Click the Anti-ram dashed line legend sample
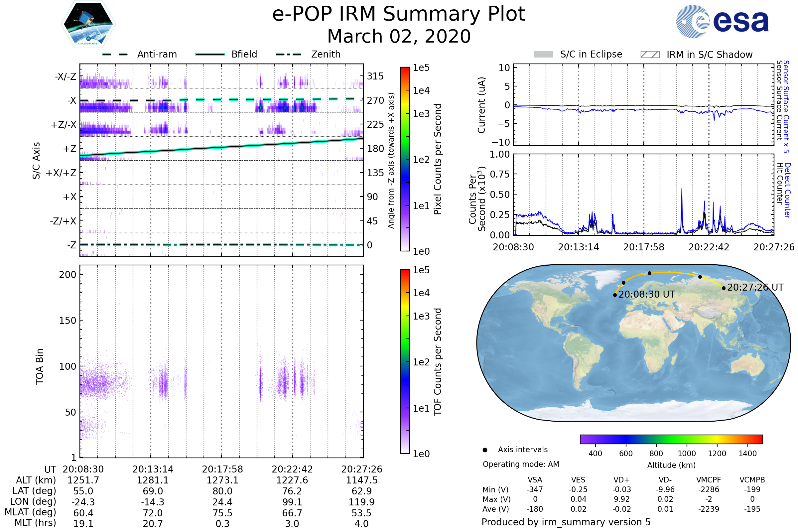The width and height of the screenshot is (798, 532). pyautogui.click(x=115, y=54)
